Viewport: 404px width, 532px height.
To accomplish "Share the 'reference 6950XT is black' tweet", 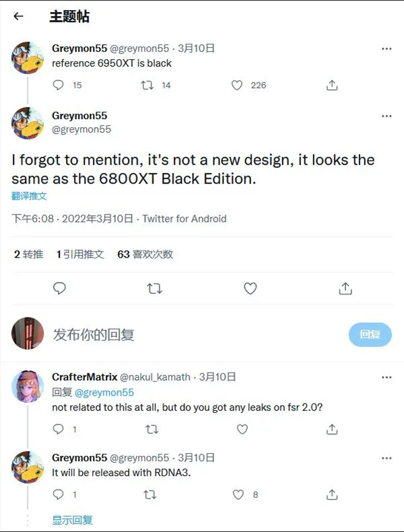I will click(331, 85).
